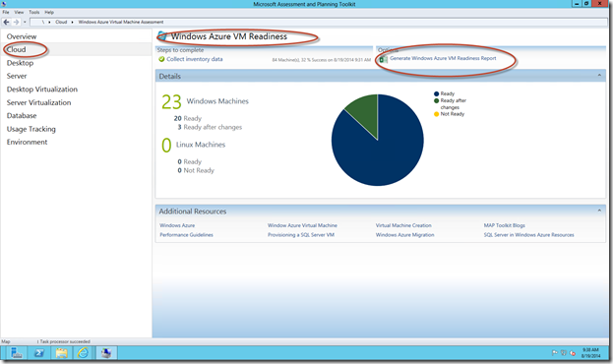613x364 pixels.
Task: Click the Collect inventory data link
Action: pos(194,59)
